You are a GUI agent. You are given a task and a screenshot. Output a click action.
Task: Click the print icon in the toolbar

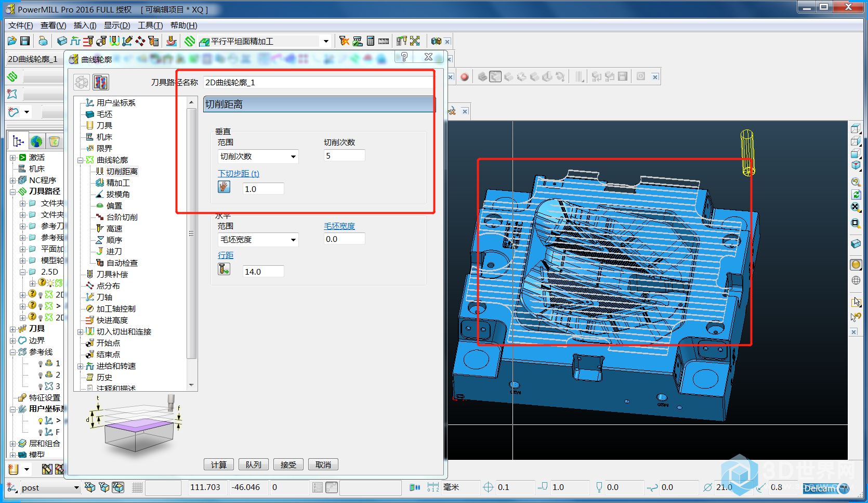(x=43, y=41)
